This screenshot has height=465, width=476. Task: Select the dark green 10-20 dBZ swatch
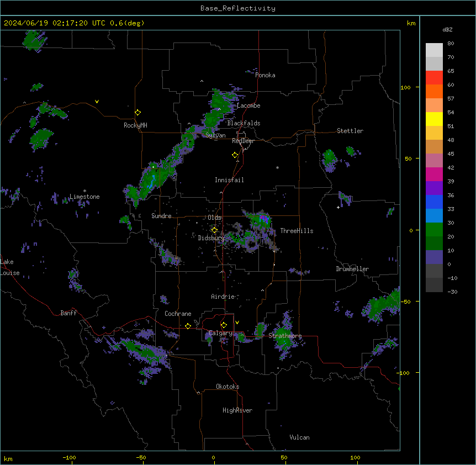(434, 244)
